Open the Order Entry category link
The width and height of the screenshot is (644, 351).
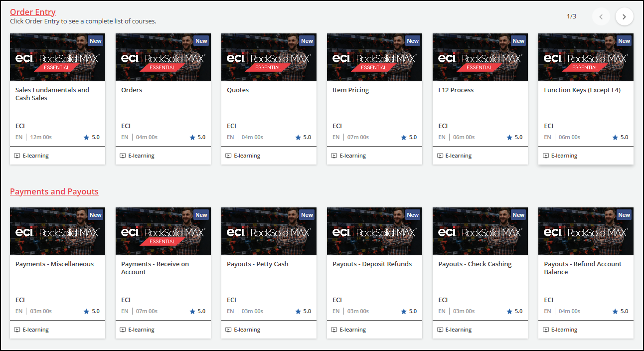[x=33, y=12]
